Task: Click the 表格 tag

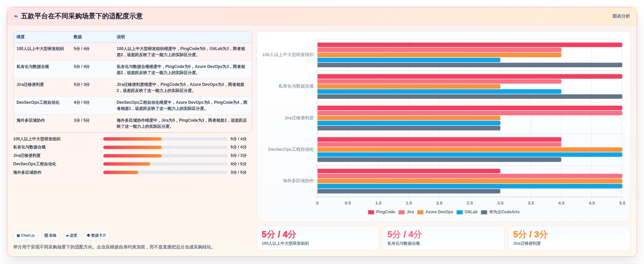Action: point(50,236)
